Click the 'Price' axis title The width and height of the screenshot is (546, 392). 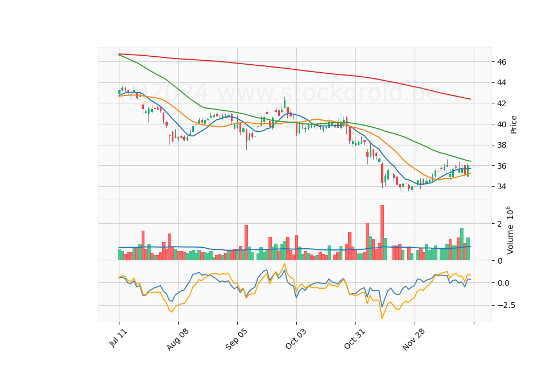pyautogui.click(x=514, y=124)
